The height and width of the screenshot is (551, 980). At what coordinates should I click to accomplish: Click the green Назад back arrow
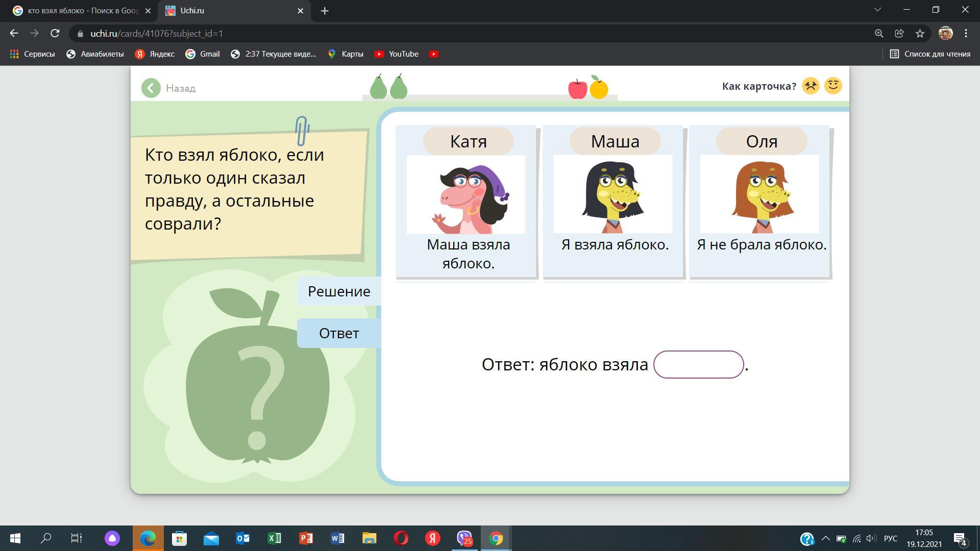pos(151,88)
